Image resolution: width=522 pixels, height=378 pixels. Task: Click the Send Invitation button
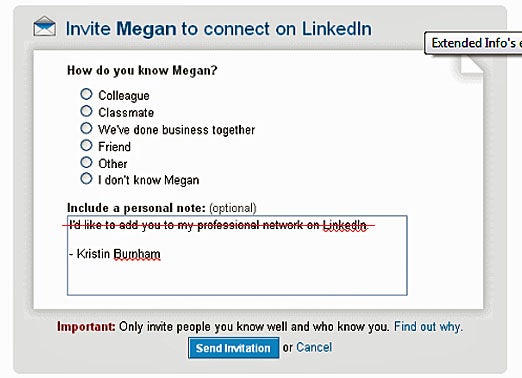[234, 348]
